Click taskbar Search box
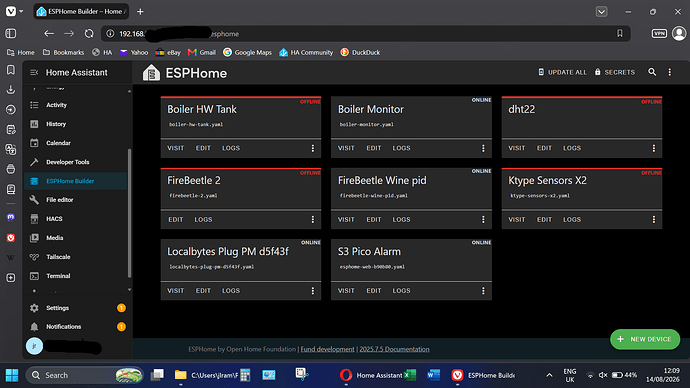 (x=85, y=375)
